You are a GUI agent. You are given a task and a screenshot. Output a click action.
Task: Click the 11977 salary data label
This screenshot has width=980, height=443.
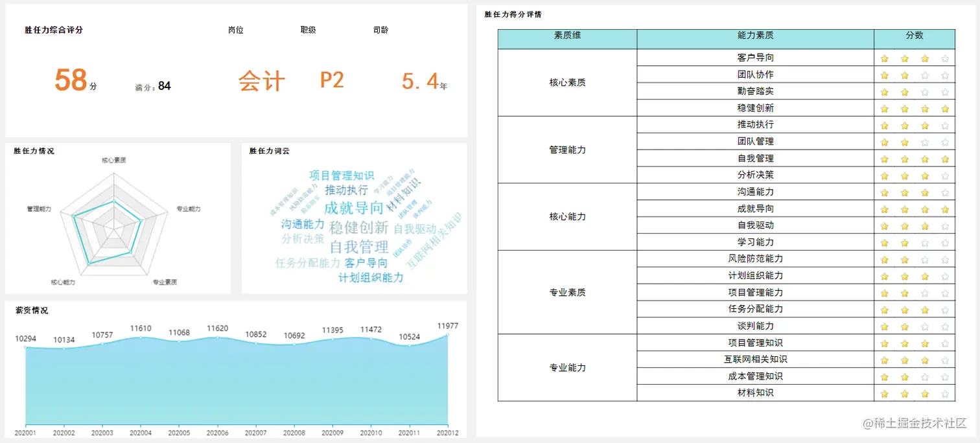click(x=448, y=326)
